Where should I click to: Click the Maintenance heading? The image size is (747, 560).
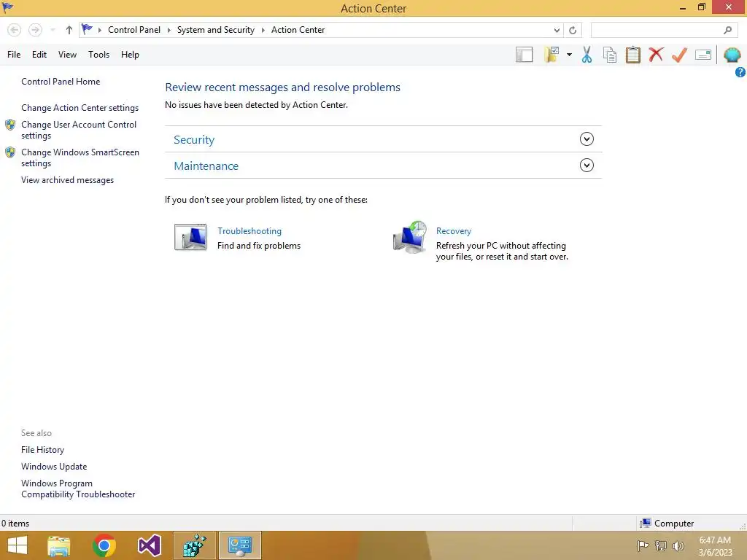(206, 166)
